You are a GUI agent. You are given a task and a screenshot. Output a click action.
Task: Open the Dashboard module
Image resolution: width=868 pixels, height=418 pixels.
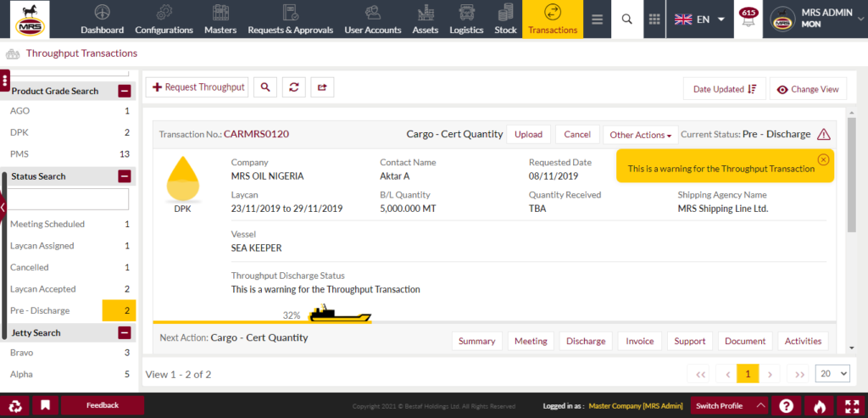point(102,20)
